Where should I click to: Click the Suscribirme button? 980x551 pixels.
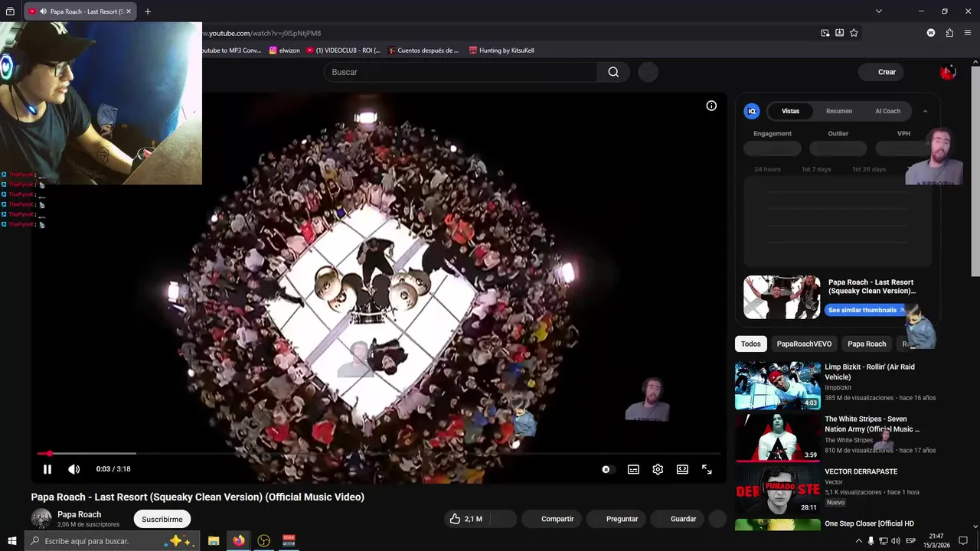[x=162, y=519]
